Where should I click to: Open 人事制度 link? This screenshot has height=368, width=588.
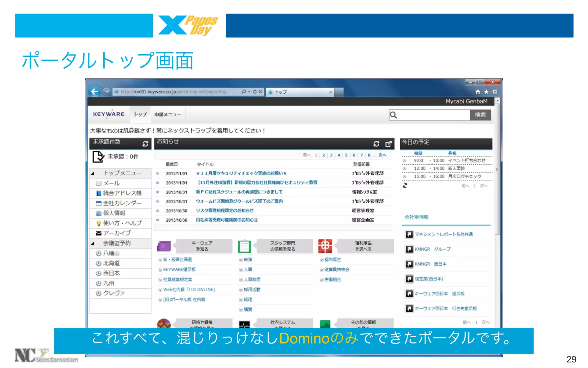tap(252, 279)
